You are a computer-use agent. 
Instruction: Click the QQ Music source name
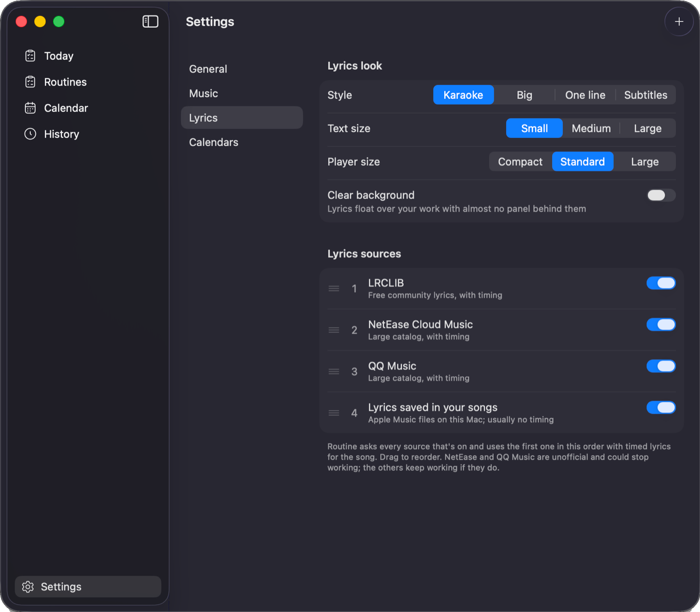coord(392,366)
